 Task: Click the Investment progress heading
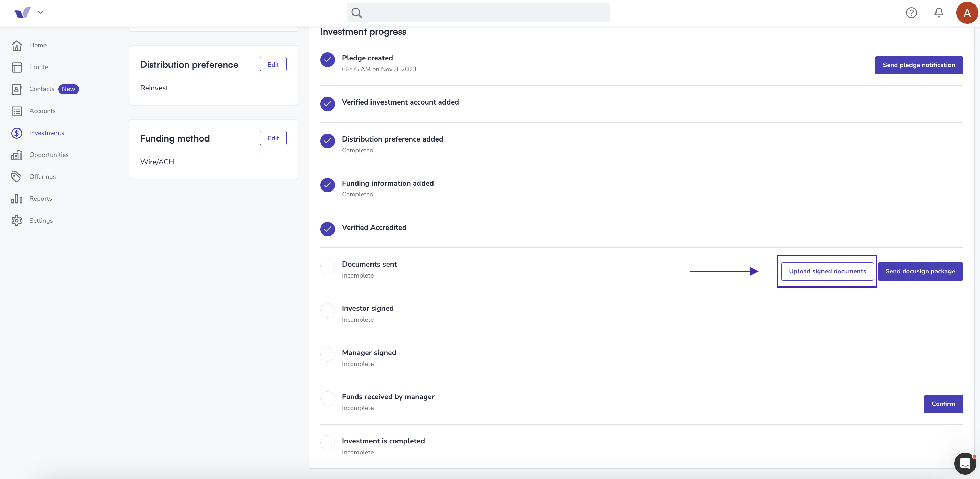point(363,32)
